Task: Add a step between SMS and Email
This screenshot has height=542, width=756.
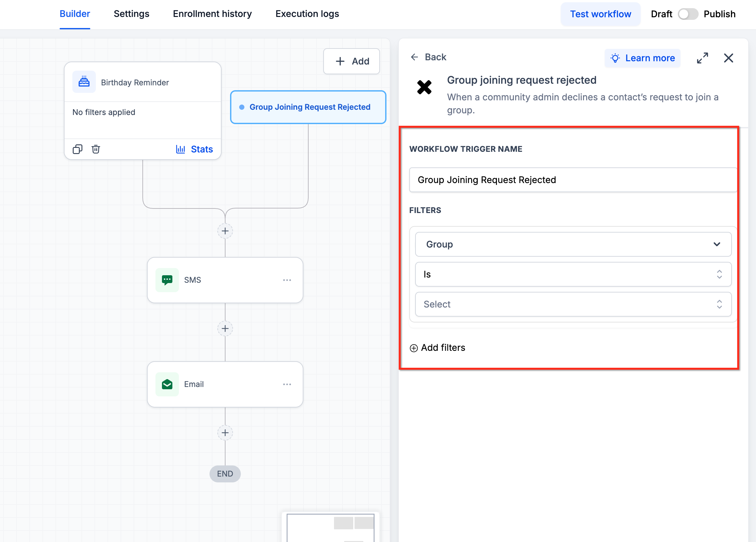Action: pos(225,328)
